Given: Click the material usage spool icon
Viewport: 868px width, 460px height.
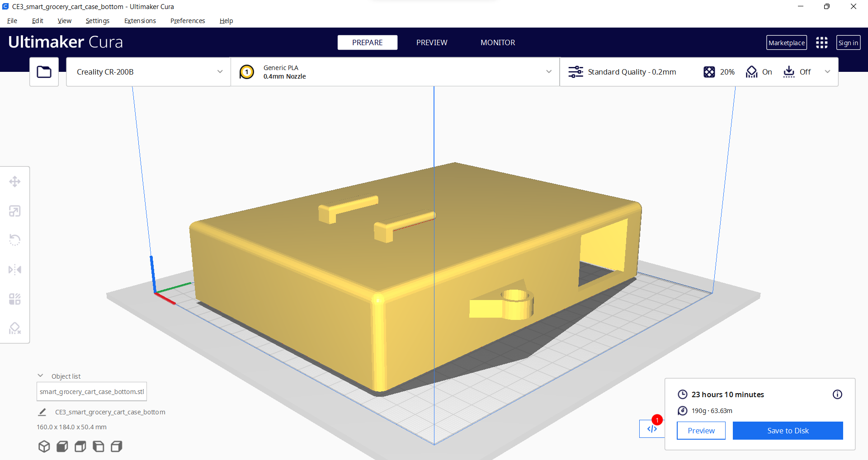Looking at the screenshot, I should pos(683,411).
